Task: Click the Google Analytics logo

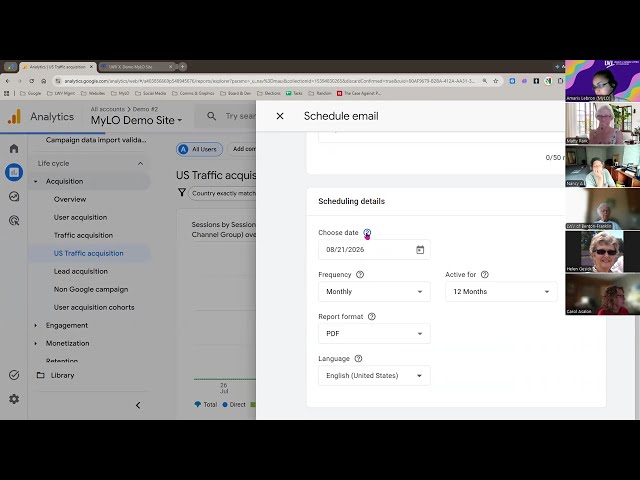Action: pyautogui.click(x=14, y=117)
